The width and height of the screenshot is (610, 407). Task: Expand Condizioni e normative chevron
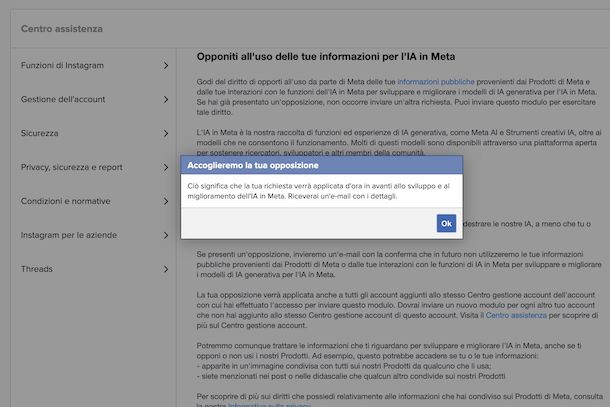166,201
